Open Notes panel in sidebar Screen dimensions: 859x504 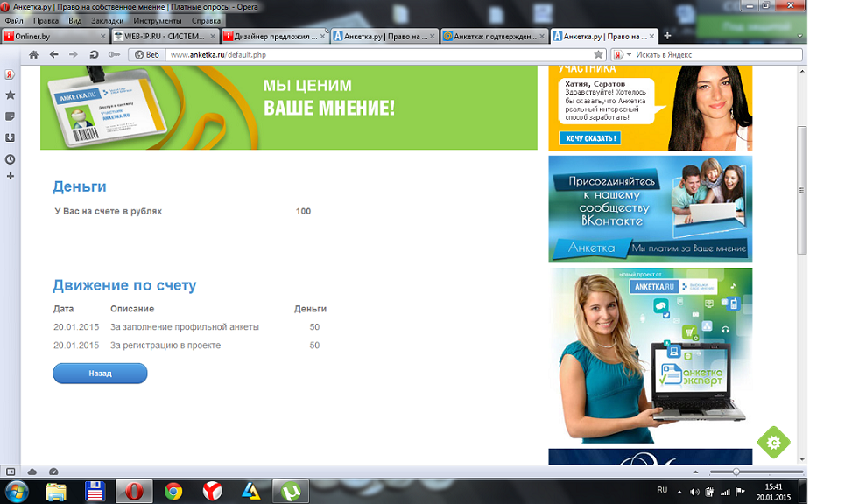(10, 116)
